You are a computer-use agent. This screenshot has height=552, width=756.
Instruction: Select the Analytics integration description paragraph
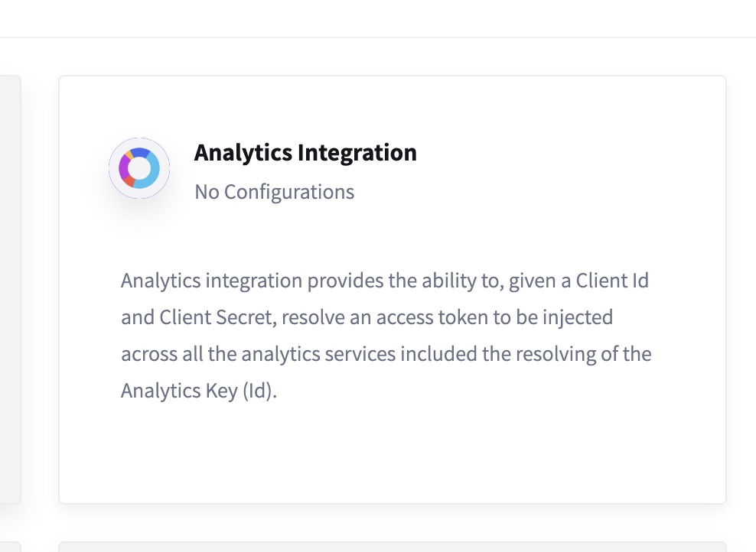tap(386, 336)
